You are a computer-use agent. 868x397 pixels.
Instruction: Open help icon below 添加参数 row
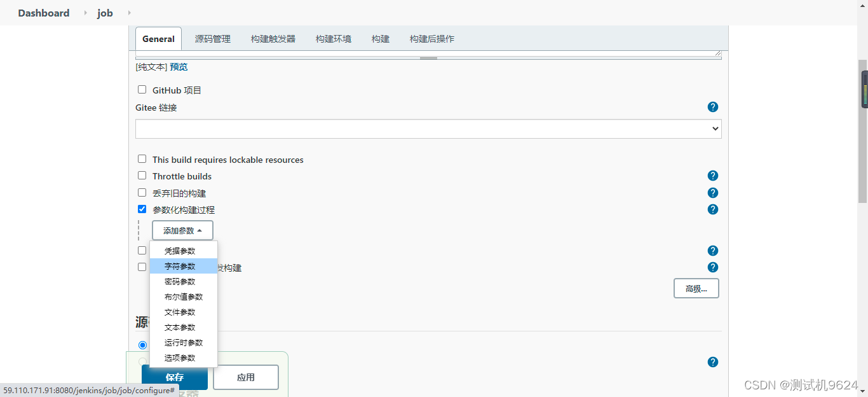pos(713,251)
